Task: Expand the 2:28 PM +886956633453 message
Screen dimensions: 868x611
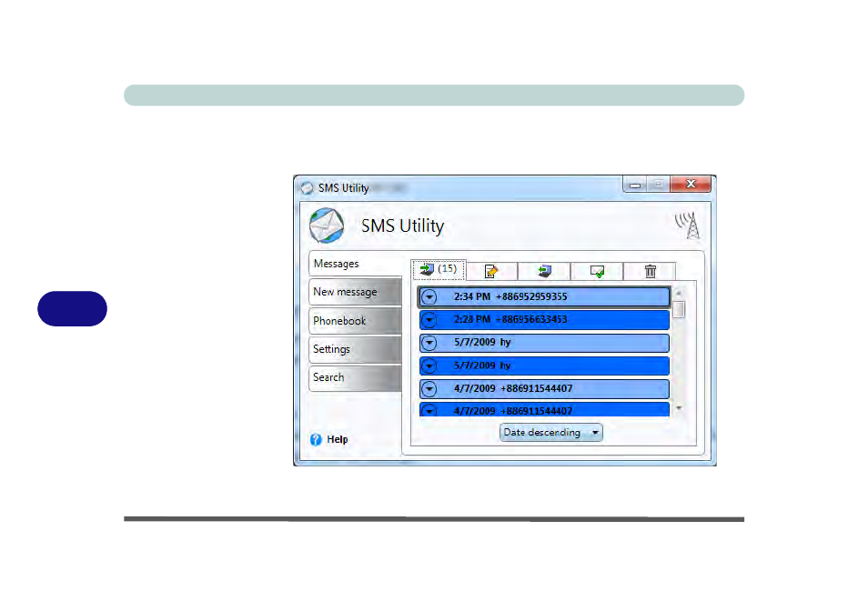Action: coord(430,320)
